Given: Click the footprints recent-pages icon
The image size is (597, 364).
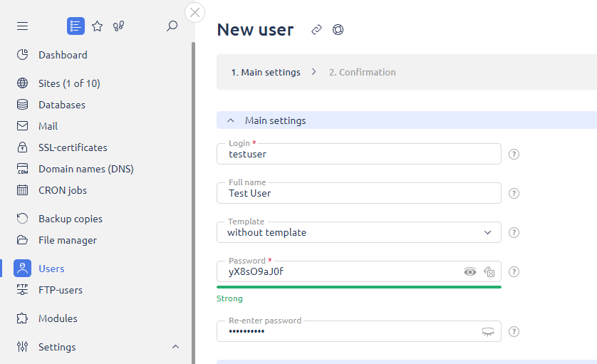Looking at the screenshot, I should [x=119, y=26].
